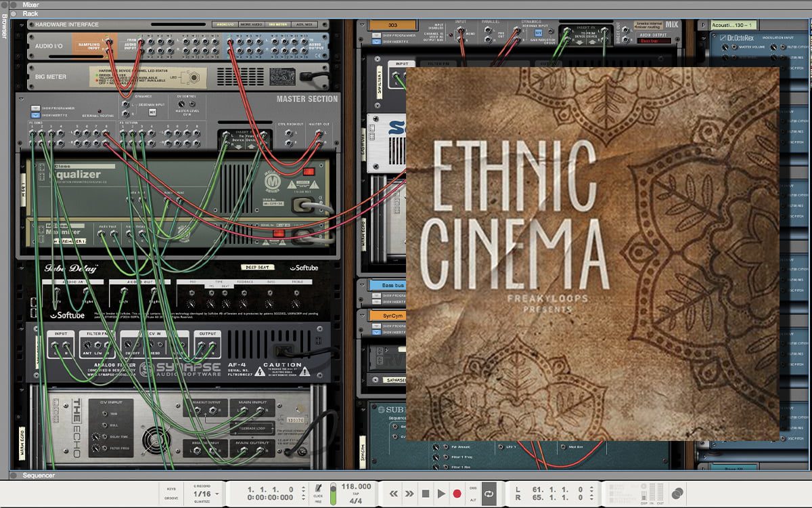Image resolution: width=812 pixels, height=508 pixels.
Task: Click Master Section Insert FX To Device left jack
Action: [225, 135]
